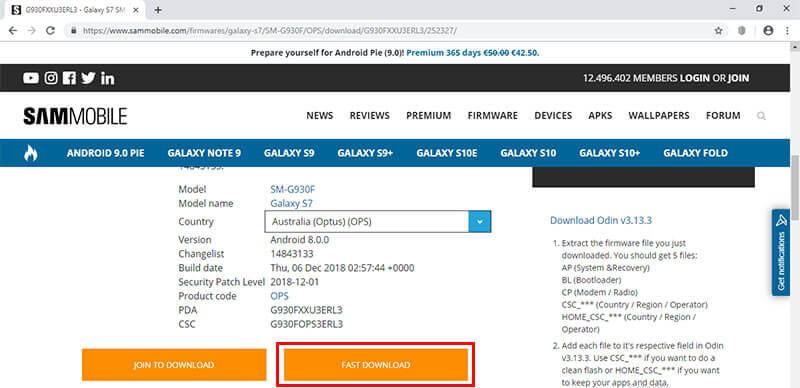Bookmark this page with the star icon

(718, 31)
